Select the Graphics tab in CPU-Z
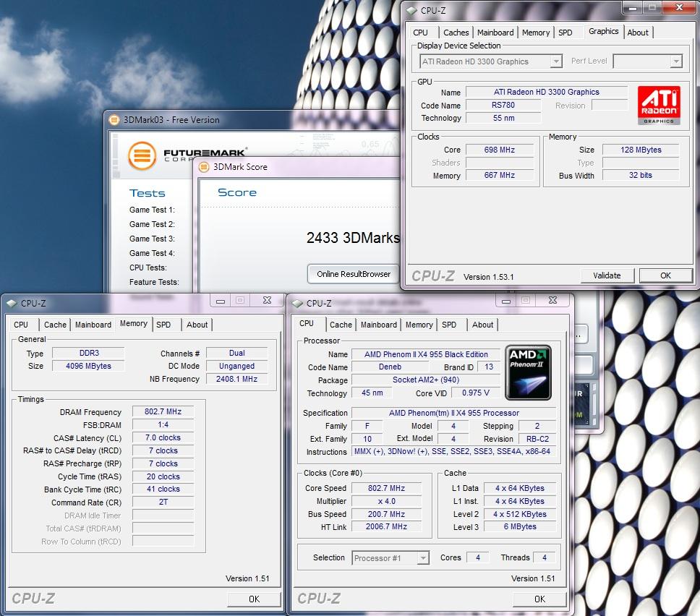The height and width of the screenshot is (616, 700). pyautogui.click(x=603, y=31)
